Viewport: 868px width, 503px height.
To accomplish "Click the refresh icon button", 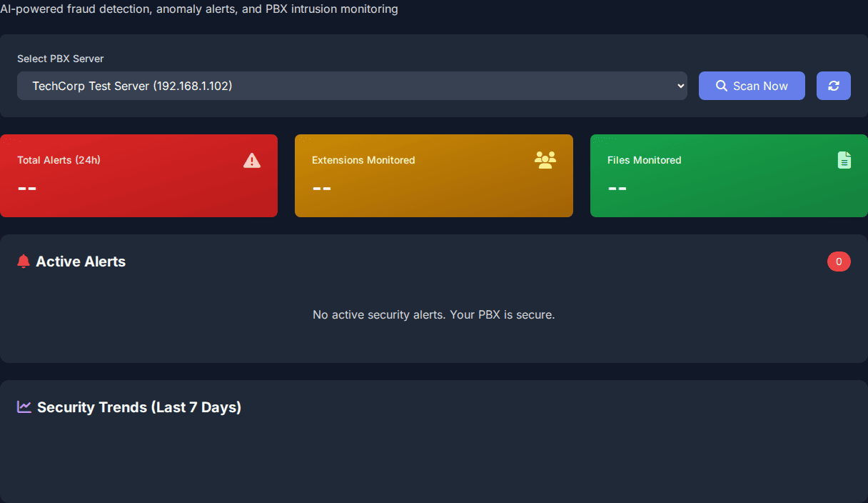I will coord(833,86).
